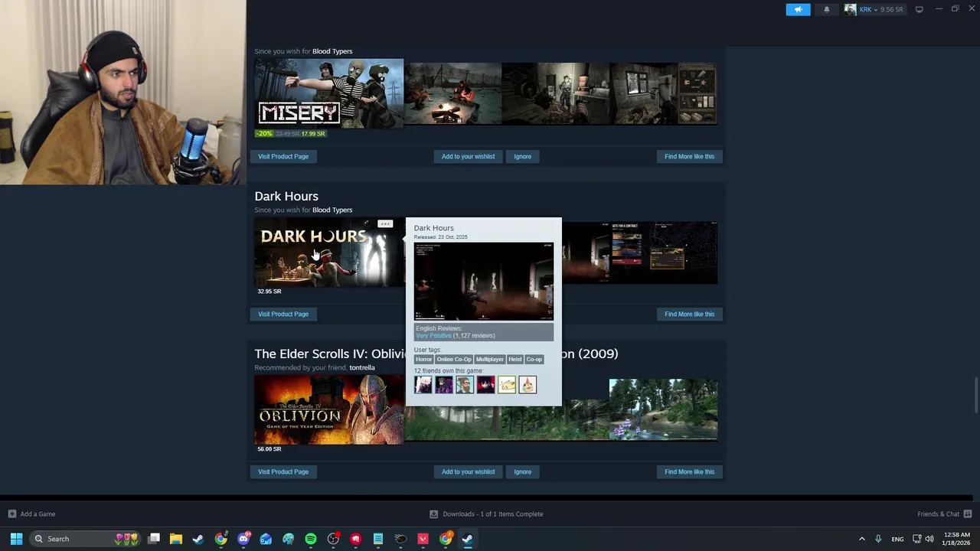Click the active Steam taskbar icon
Viewport: 980px width, 551px height.
click(468, 539)
